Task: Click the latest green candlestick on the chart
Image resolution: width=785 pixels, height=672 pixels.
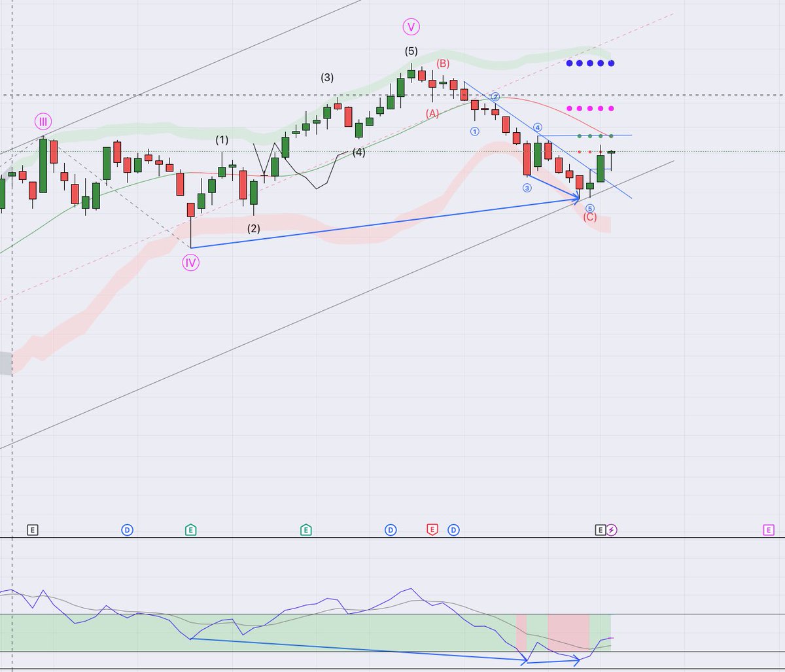Action: (x=611, y=152)
